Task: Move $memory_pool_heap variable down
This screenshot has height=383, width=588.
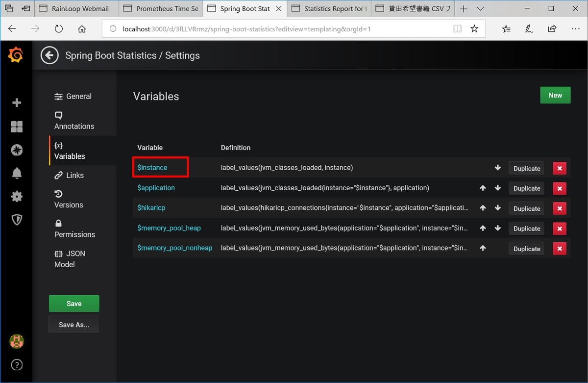Action: [x=498, y=228]
